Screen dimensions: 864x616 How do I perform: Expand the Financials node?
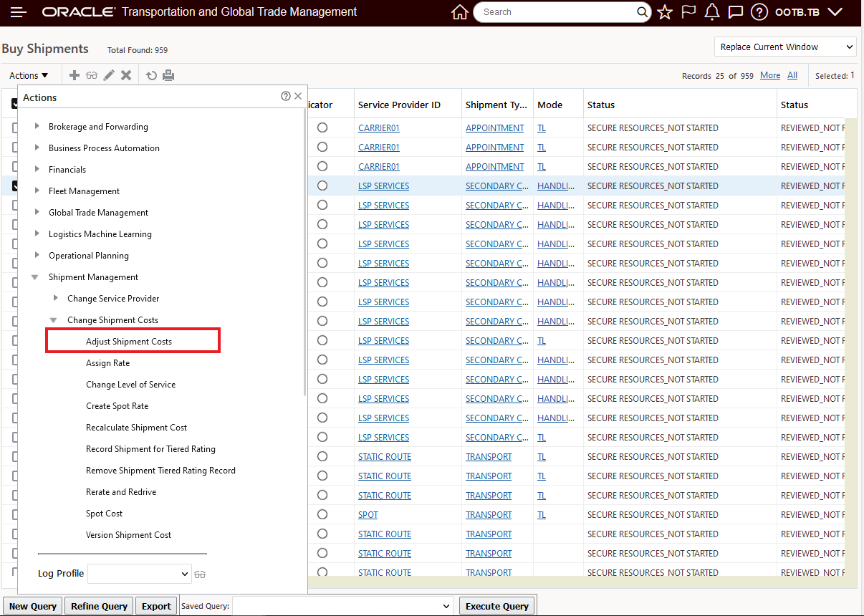pos(37,169)
